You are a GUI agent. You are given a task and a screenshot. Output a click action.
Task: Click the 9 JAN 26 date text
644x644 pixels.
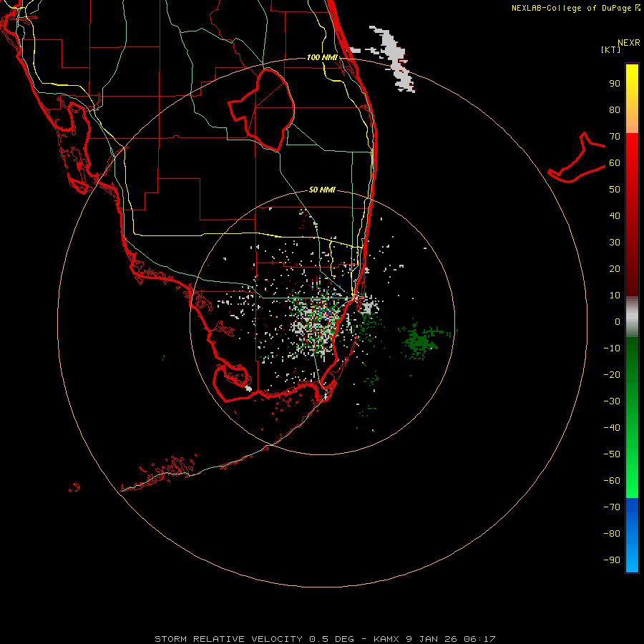432,639
